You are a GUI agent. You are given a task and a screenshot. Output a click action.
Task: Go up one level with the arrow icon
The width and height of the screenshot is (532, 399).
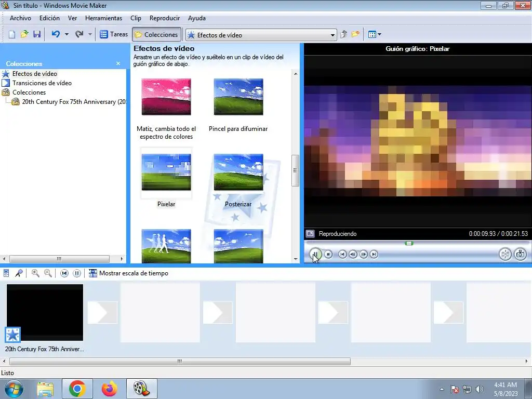[344, 34]
